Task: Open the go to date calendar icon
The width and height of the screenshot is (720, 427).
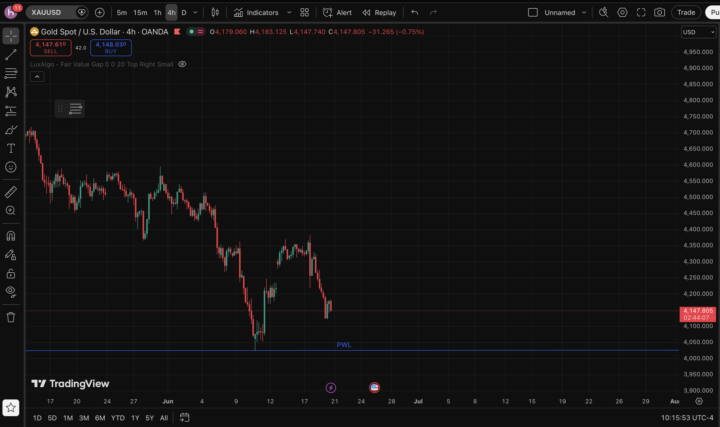Action: coord(184,417)
